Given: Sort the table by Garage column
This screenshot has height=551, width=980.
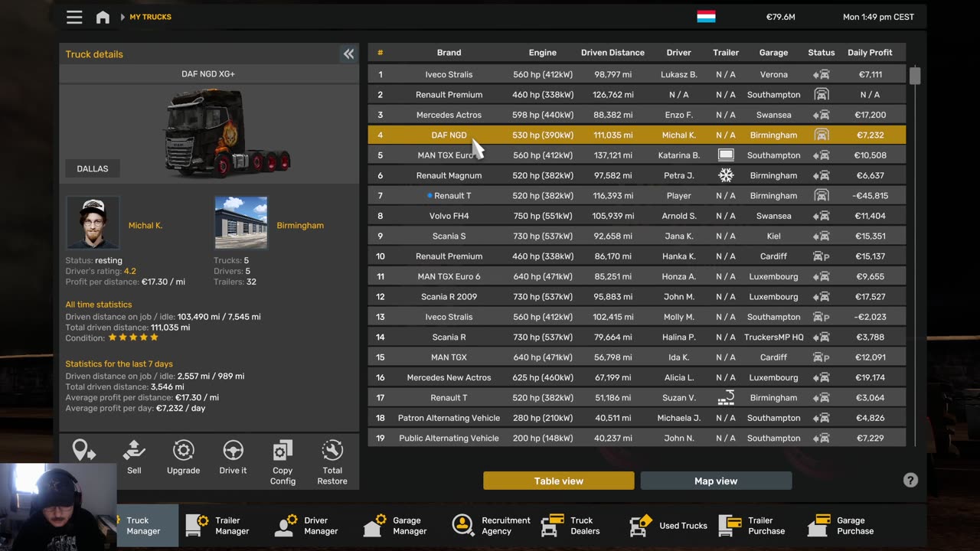Looking at the screenshot, I should (x=773, y=53).
